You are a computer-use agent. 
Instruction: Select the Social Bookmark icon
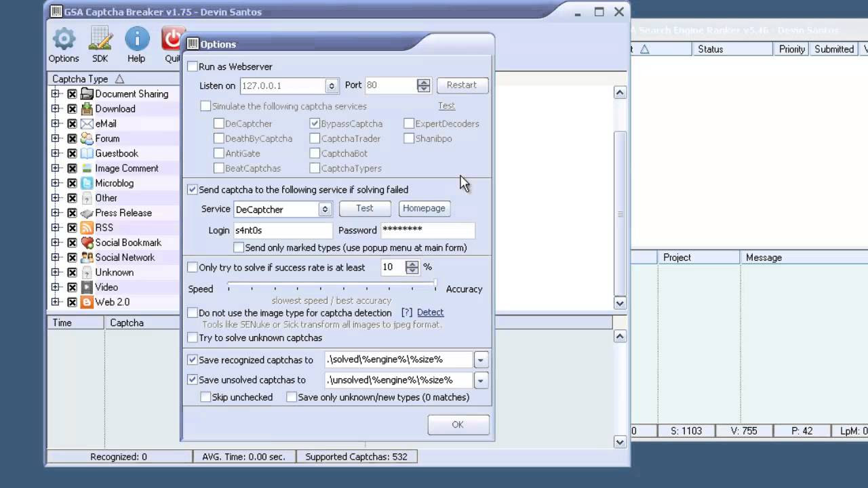click(x=87, y=243)
